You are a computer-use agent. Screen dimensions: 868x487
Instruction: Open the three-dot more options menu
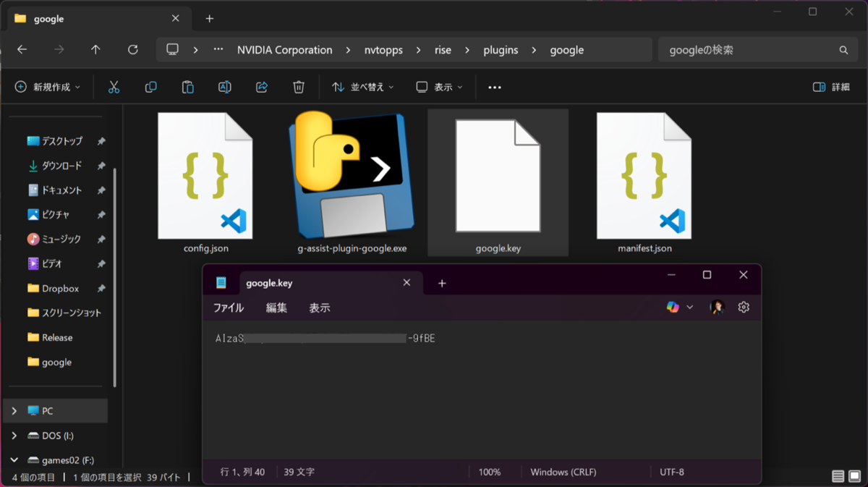[x=495, y=87]
